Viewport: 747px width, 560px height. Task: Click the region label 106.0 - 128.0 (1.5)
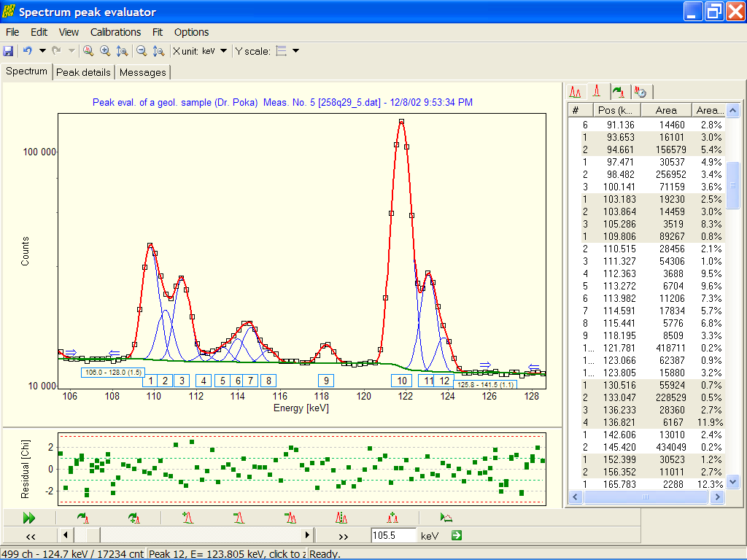(x=113, y=373)
